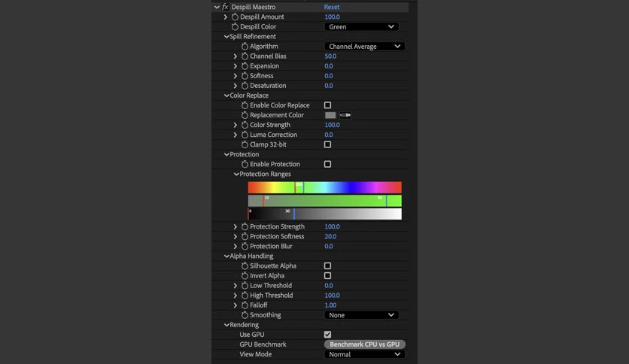Click Protection Softness value 20.0
The width and height of the screenshot is (629, 364).
(330, 236)
